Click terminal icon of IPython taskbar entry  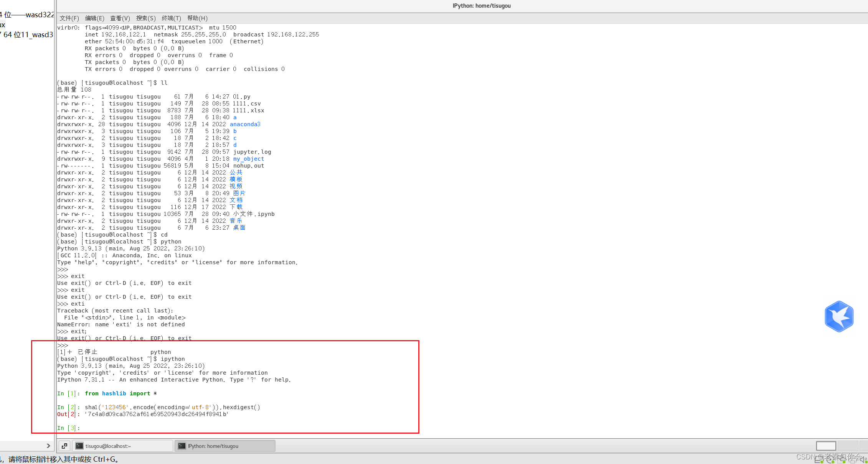[182, 446]
